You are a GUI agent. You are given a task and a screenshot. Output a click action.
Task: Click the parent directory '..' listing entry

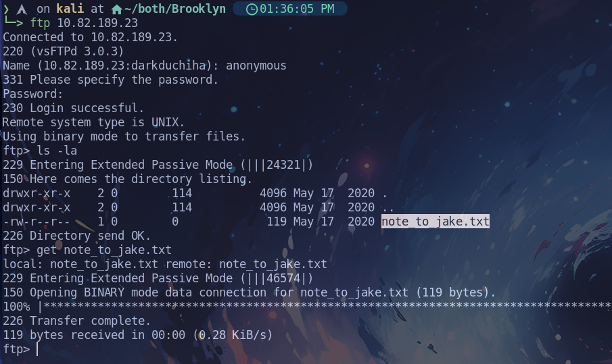pos(387,207)
